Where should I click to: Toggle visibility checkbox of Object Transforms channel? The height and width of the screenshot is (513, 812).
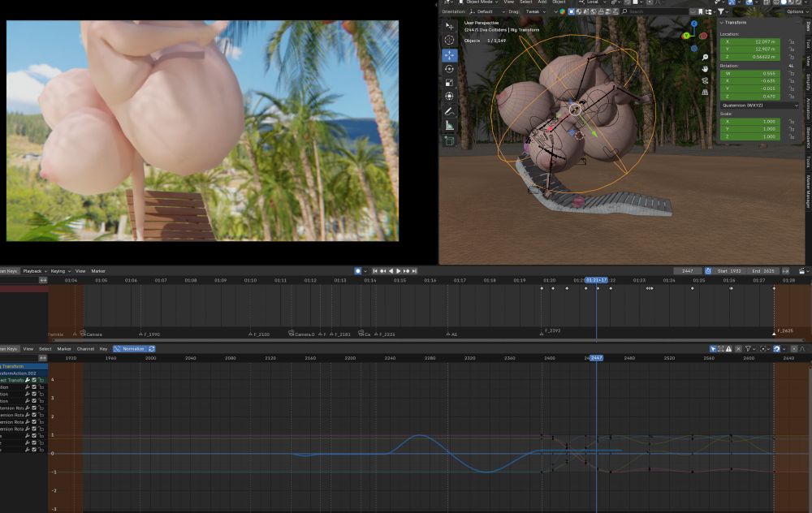[34, 380]
